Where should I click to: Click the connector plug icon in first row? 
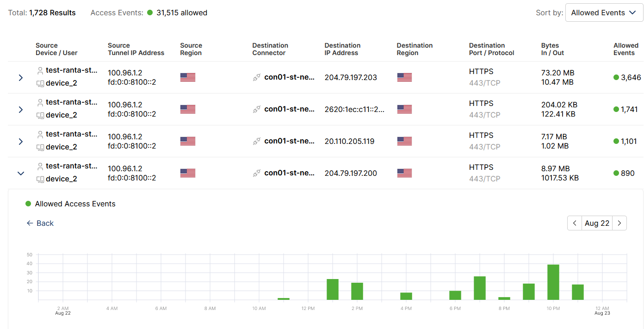point(257,78)
